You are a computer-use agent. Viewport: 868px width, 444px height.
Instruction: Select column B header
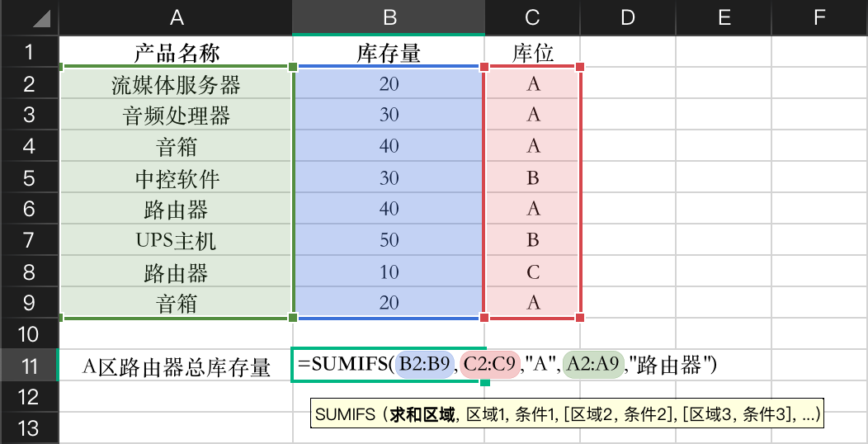(x=389, y=17)
